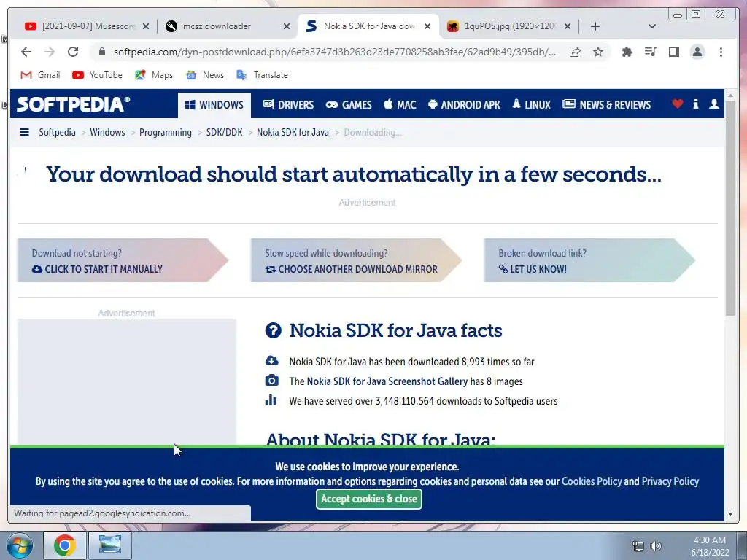The width and height of the screenshot is (747, 560).
Task: Reload the current page
Action: pos(73,52)
